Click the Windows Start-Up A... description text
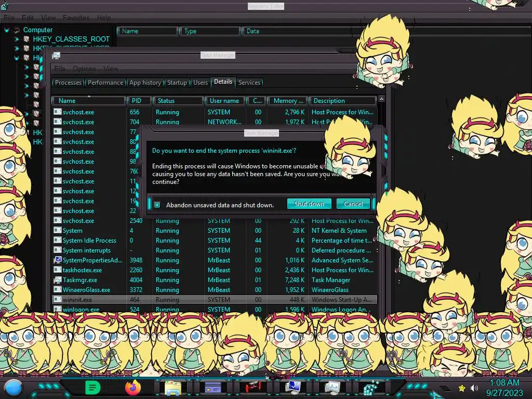 (342, 300)
